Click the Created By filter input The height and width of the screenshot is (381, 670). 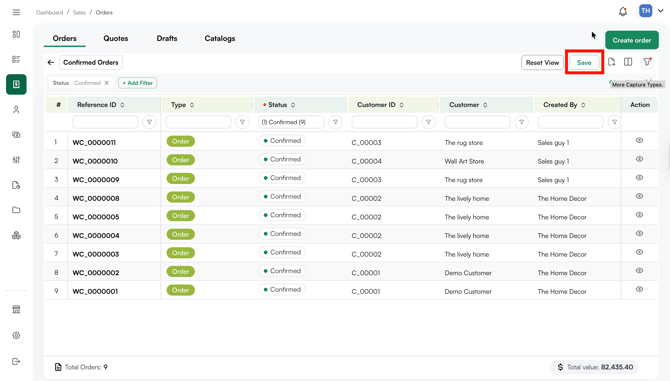pyautogui.click(x=570, y=122)
